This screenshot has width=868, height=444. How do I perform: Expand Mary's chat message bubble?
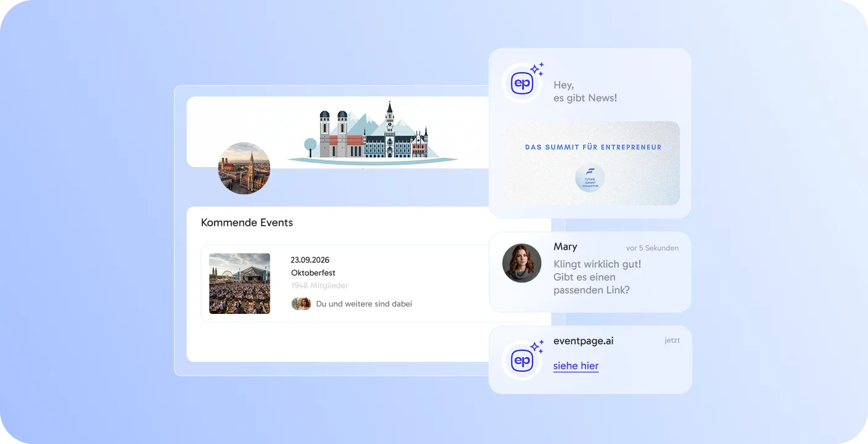click(591, 277)
